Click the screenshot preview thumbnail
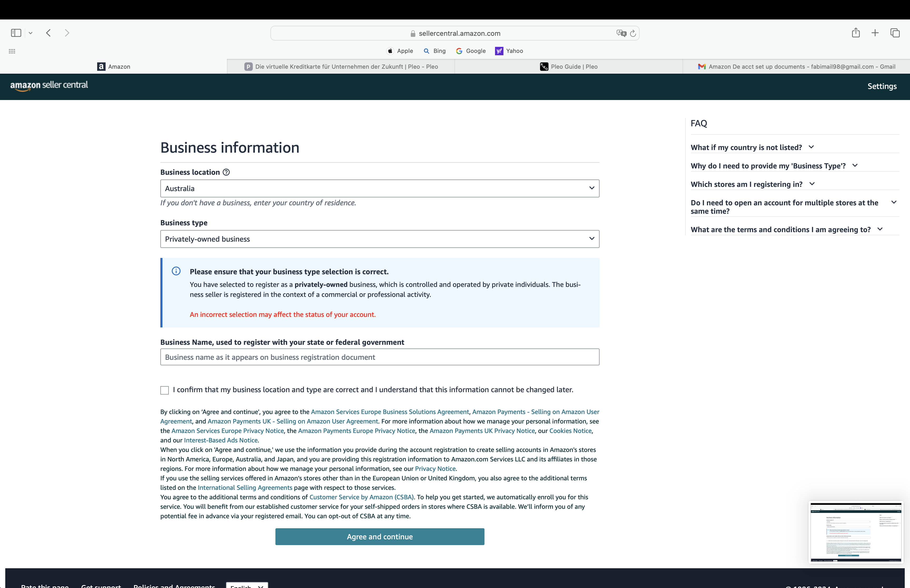Screen dimensions: 910x588 [856, 532]
